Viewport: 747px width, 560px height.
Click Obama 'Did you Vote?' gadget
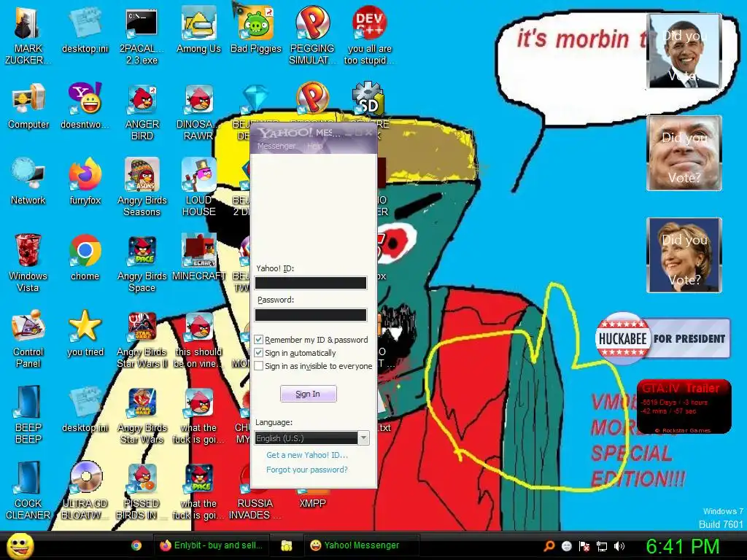684,50
